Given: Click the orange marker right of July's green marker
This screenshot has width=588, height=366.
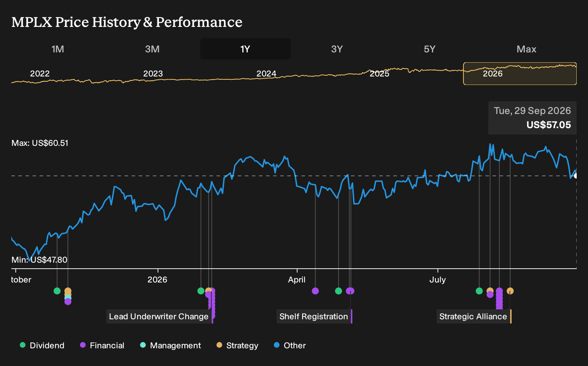Looking at the screenshot, I should point(490,290).
